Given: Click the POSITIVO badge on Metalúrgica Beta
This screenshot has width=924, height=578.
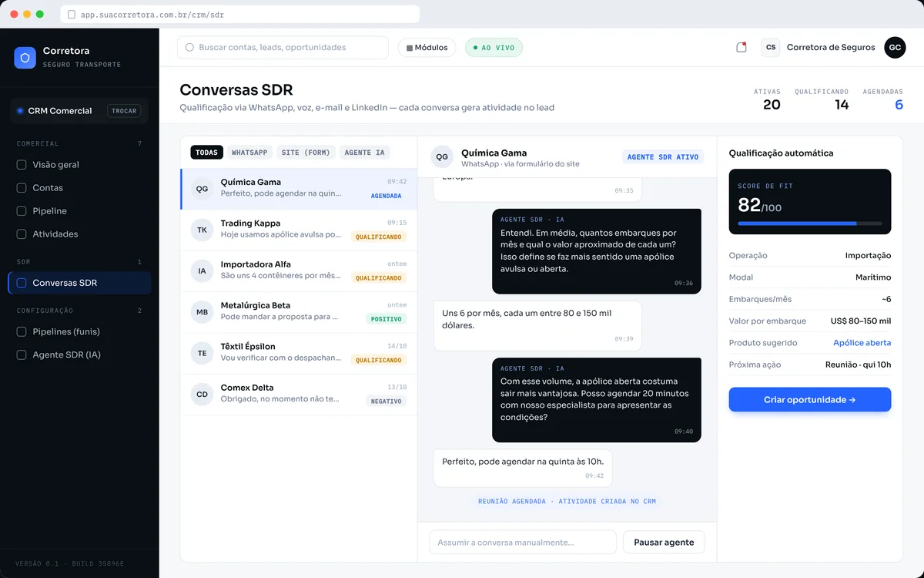Looking at the screenshot, I should (x=387, y=319).
